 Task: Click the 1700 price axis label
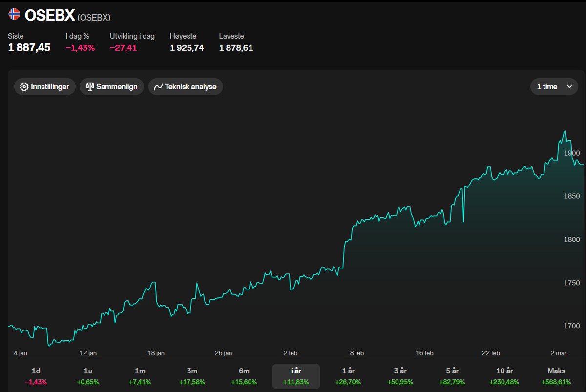(571, 326)
